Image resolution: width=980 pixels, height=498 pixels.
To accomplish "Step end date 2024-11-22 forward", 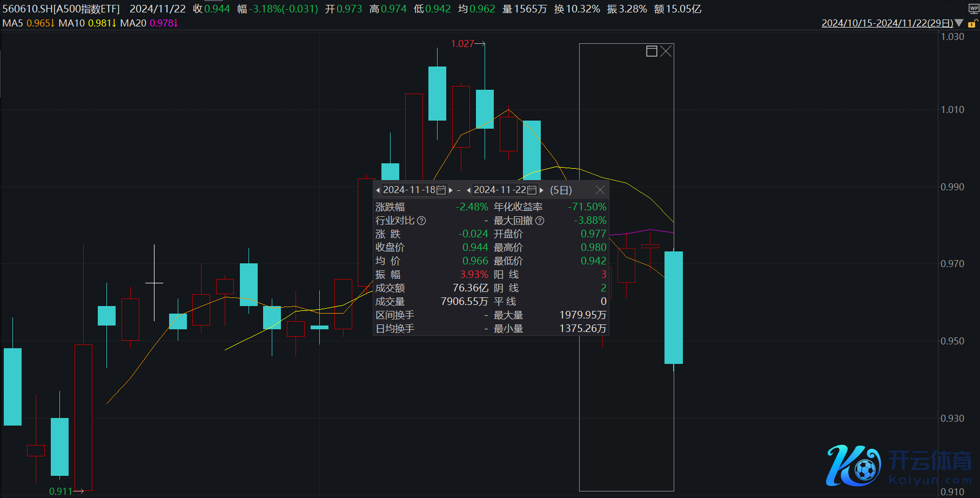I will pos(541,190).
